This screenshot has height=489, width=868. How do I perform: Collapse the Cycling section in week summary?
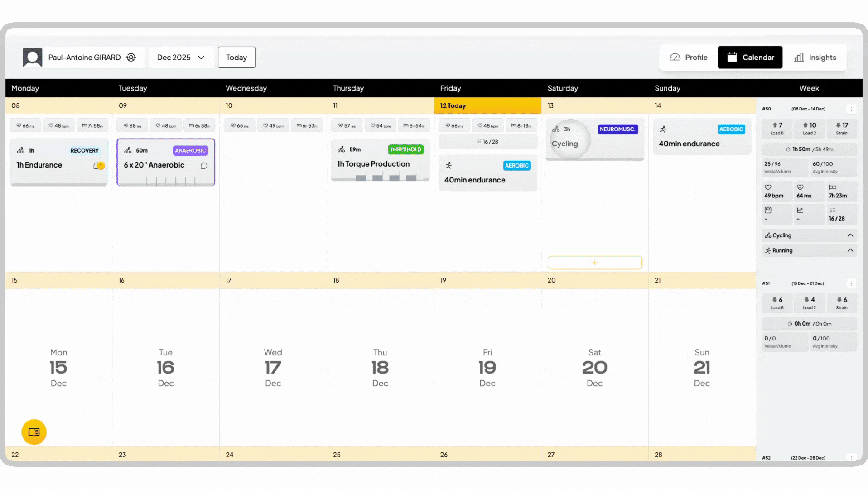(x=850, y=235)
